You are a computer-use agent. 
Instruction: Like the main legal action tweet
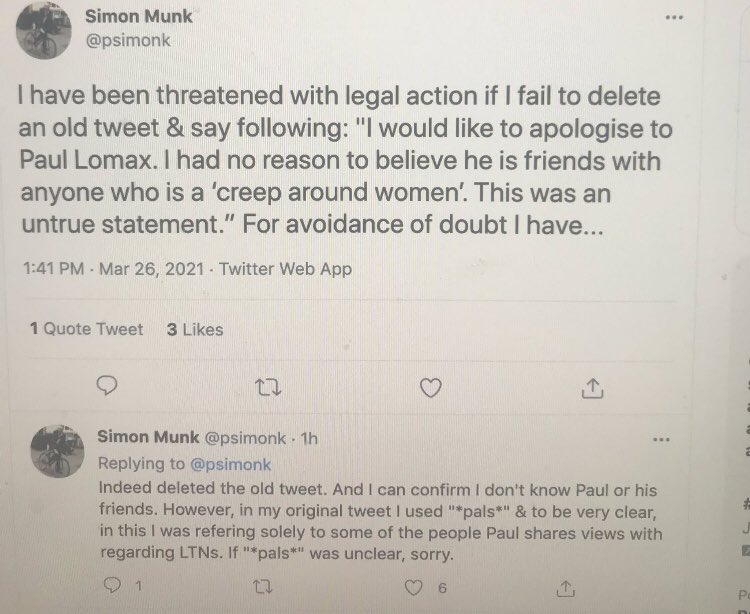tap(431, 386)
